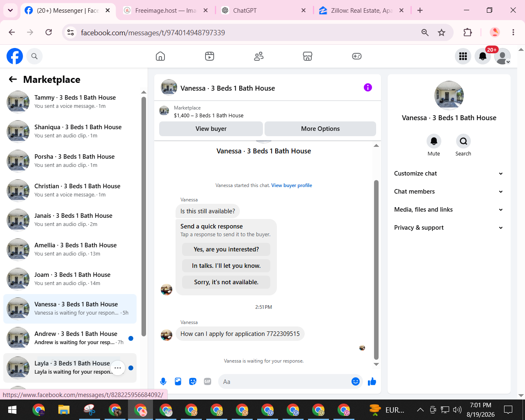
Task: Open conversation information purple icon
Action: pyautogui.click(x=368, y=87)
